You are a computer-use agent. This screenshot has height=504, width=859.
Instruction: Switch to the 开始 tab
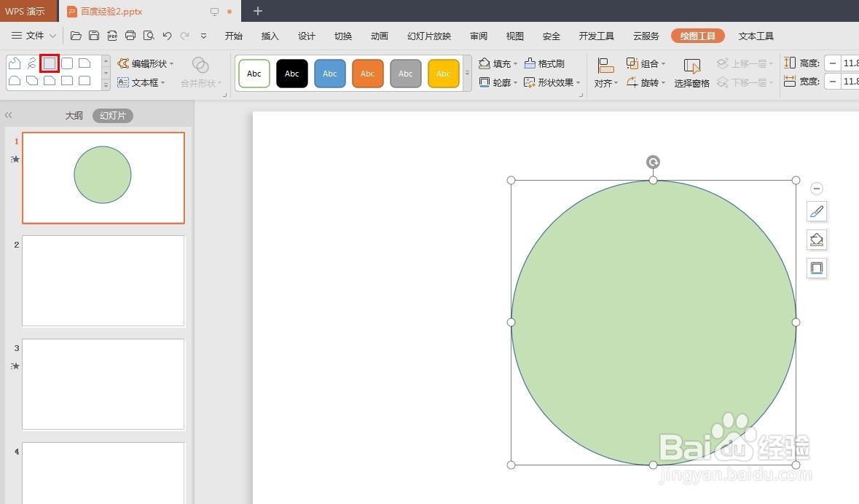click(x=233, y=36)
